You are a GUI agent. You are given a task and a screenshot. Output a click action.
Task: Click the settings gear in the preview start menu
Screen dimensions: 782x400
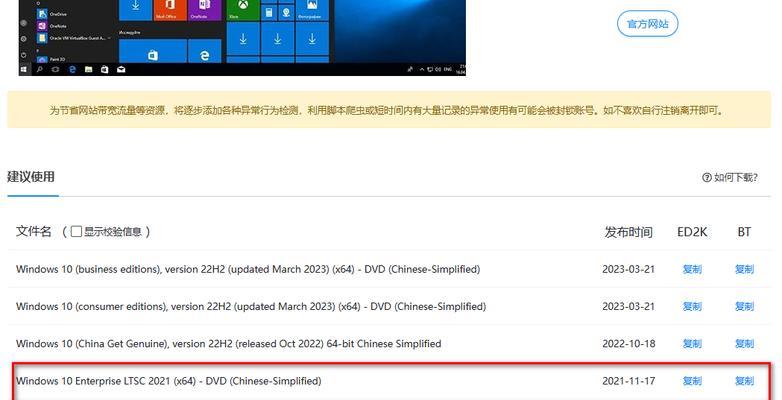[x=23, y=39]
